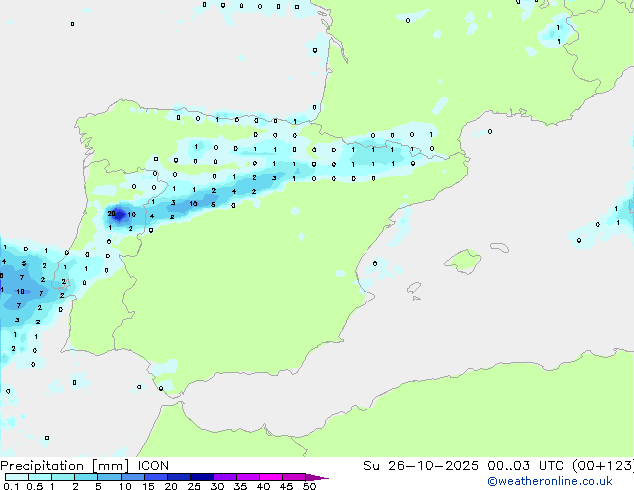The width and height of the screenshot is (634, 490).
Task: Select the legend swatch between 35 and 40
Action: point(248,477)
